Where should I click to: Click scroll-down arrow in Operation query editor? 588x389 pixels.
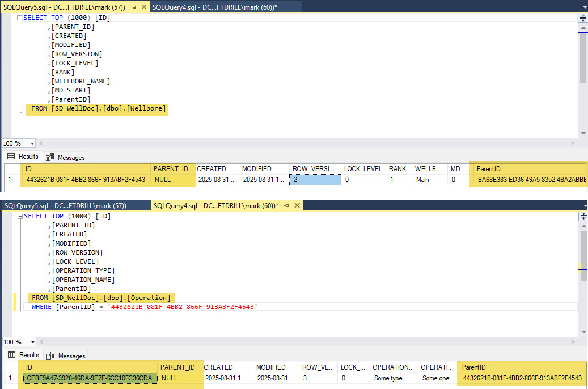pos(583,332)
